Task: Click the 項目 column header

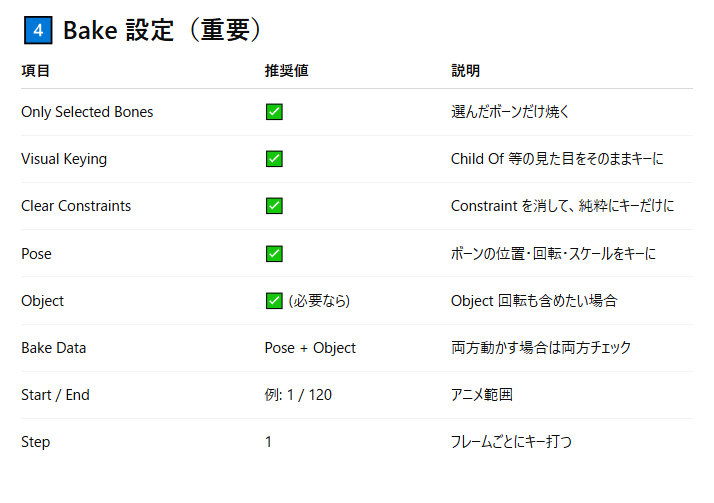Action: pyautogui.click(x=36, y=71)
